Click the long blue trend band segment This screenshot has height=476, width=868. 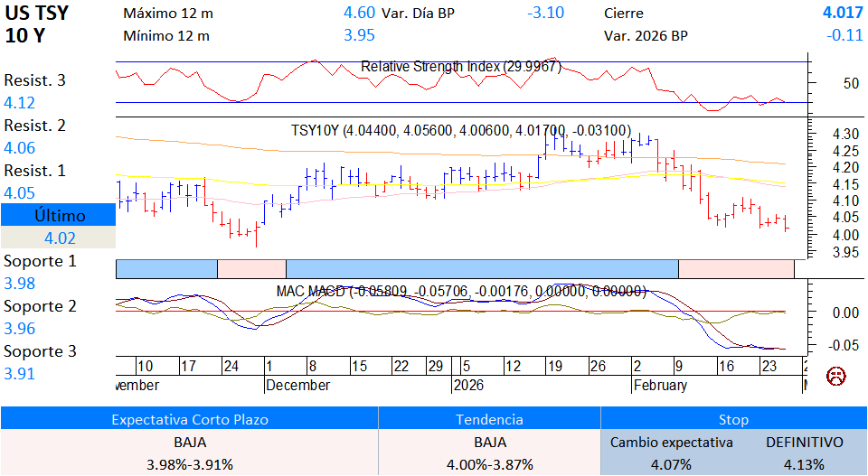[x=481, y=268]
